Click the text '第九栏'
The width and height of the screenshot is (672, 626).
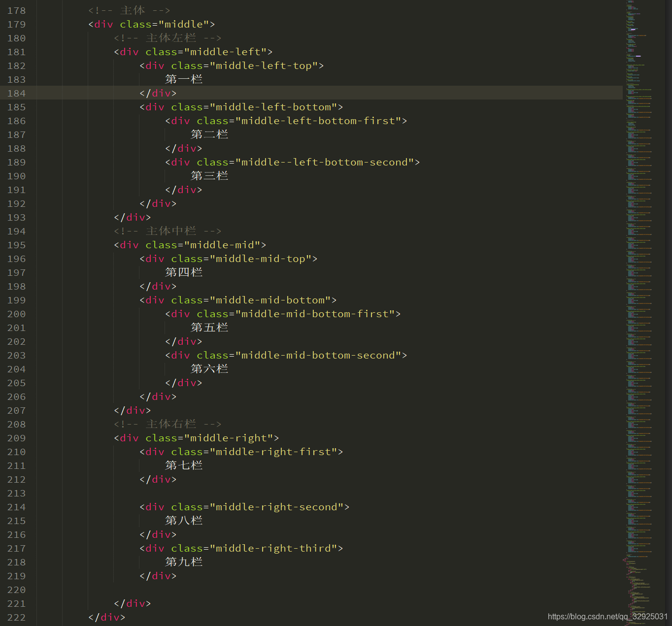pyautogui.click(x=184, y=562)
